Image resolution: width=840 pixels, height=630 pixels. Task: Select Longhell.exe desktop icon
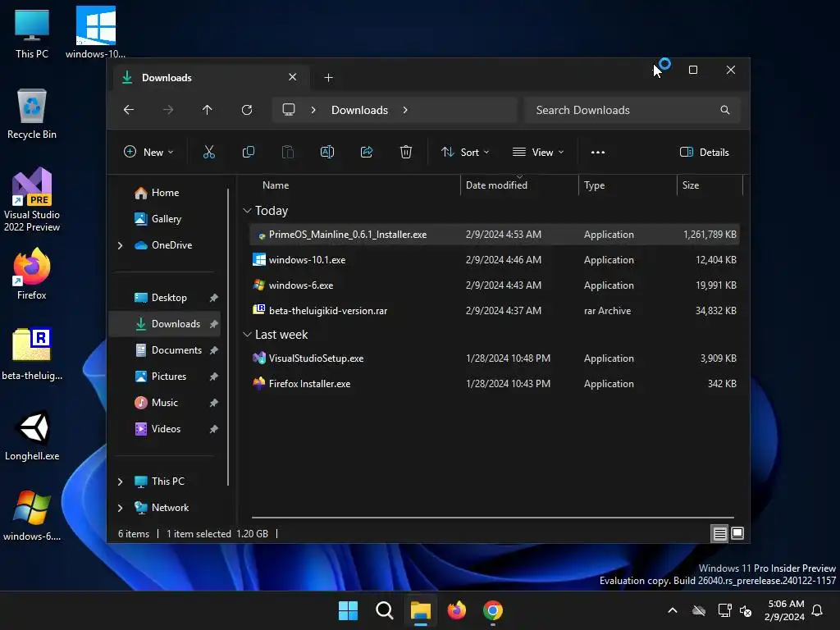[x=32, y=436]
